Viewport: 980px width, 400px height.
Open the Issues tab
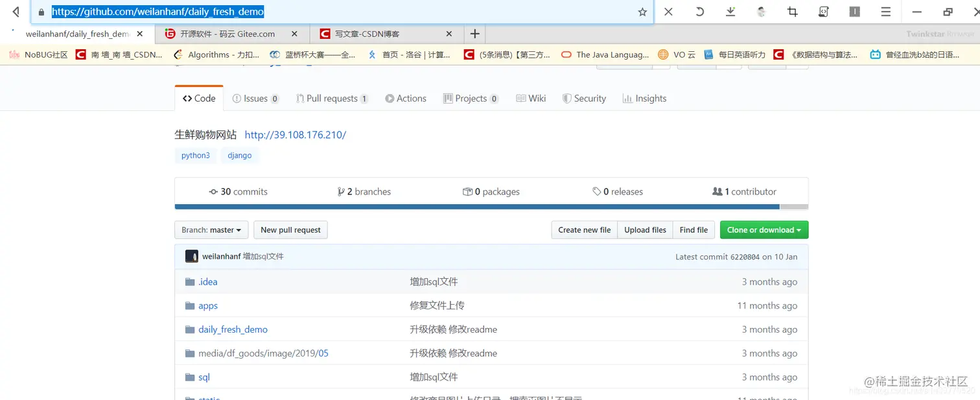tap(255, 99)
